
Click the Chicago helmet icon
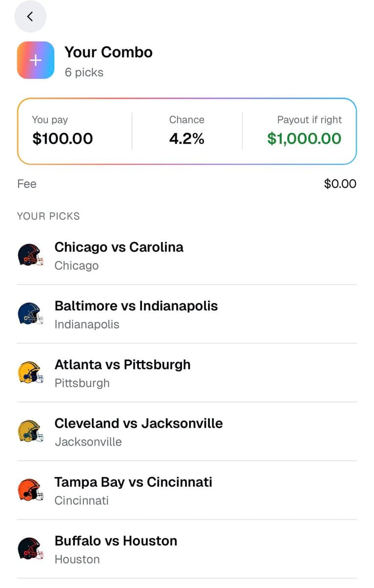coord(30,255)
